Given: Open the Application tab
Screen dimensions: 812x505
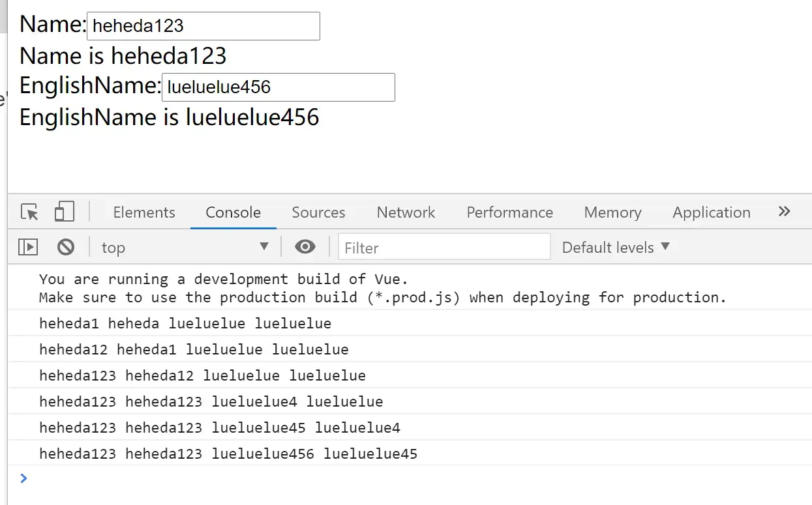Looking at the screenshot, I should point(712,212).
